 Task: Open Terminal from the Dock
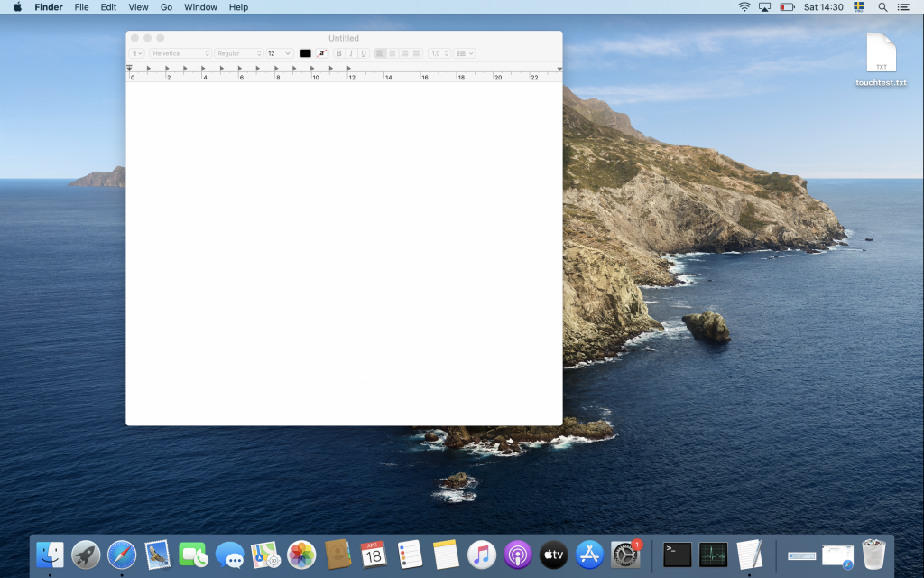[x=677, y=554]
